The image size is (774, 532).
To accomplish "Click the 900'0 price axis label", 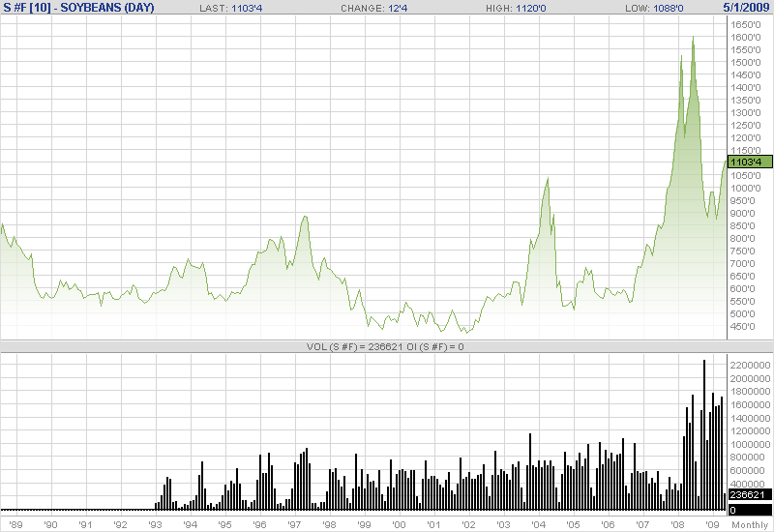I will pos(743,213).
